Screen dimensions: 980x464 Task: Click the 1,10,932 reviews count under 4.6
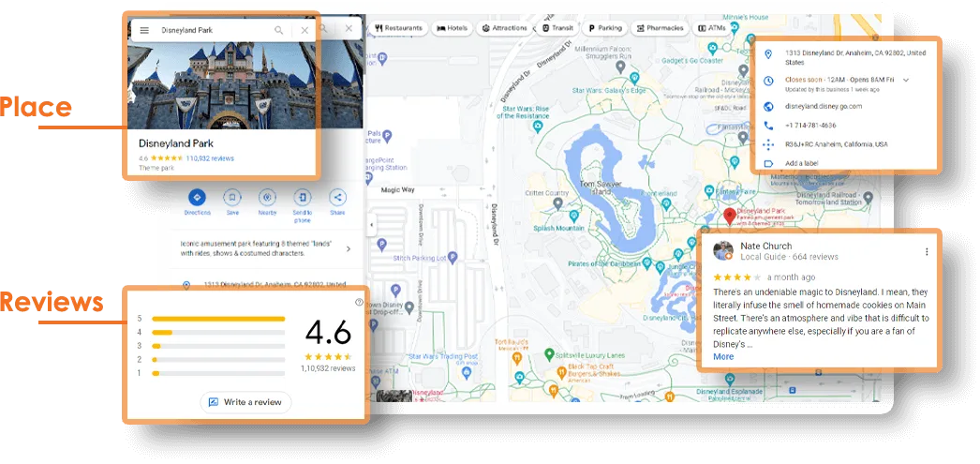(x=328, y=368)
